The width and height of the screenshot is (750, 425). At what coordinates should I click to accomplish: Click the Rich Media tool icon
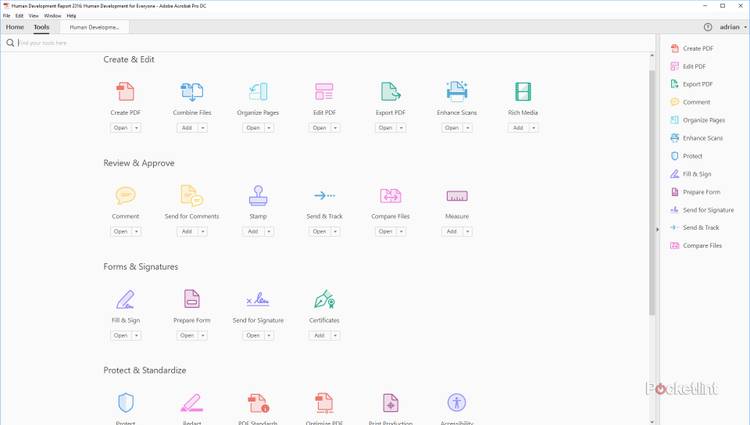pos(523,91)
